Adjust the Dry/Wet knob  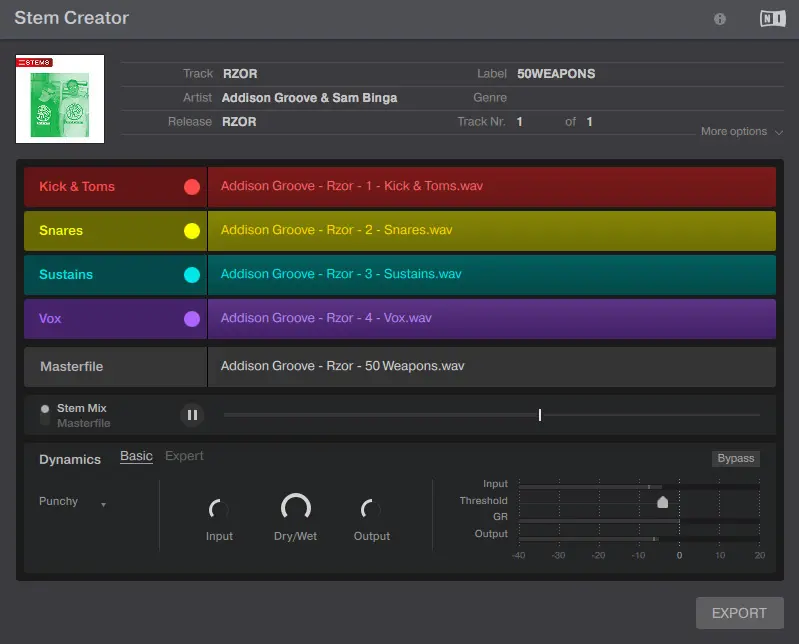295,509
